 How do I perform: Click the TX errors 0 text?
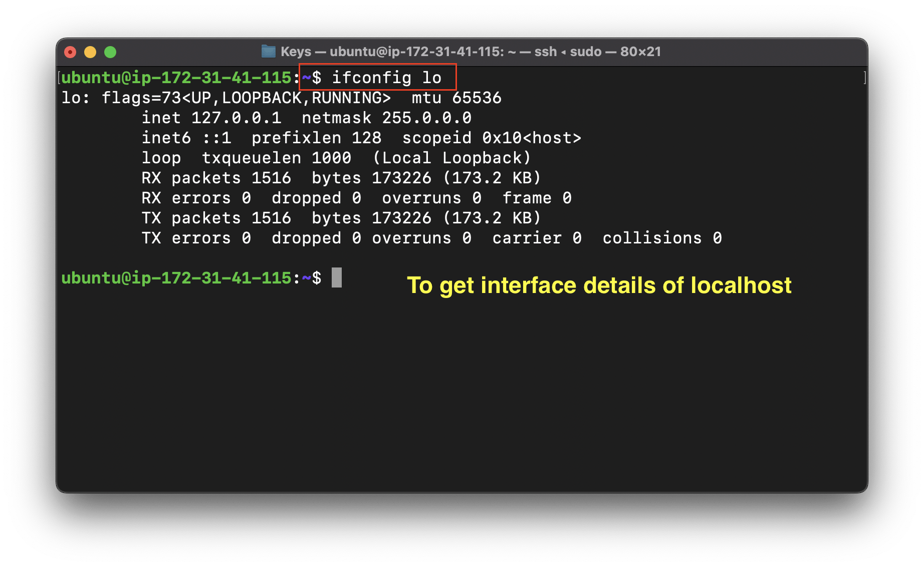pos(196,238)
